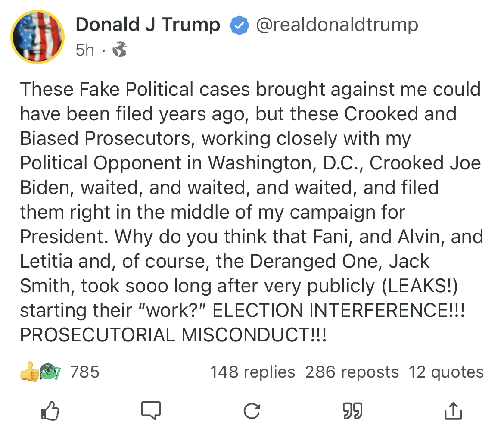Click the 5h post timestamp

[84, 50]
